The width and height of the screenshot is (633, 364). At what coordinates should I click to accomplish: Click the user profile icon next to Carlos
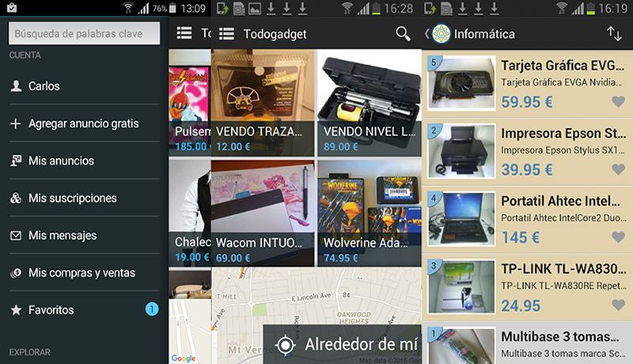point(16,86)
